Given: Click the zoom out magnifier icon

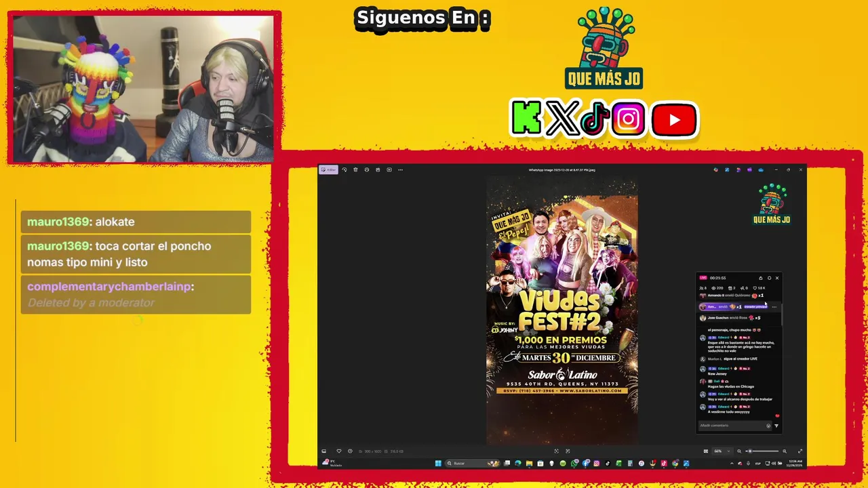Looking at the screenshot, I should [739, 451].
